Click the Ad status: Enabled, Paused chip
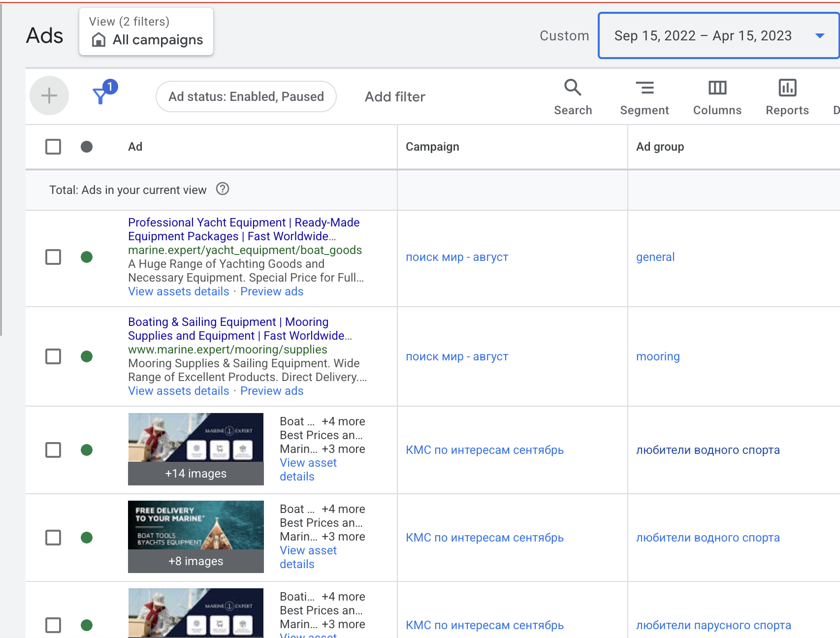 point(246,96)
